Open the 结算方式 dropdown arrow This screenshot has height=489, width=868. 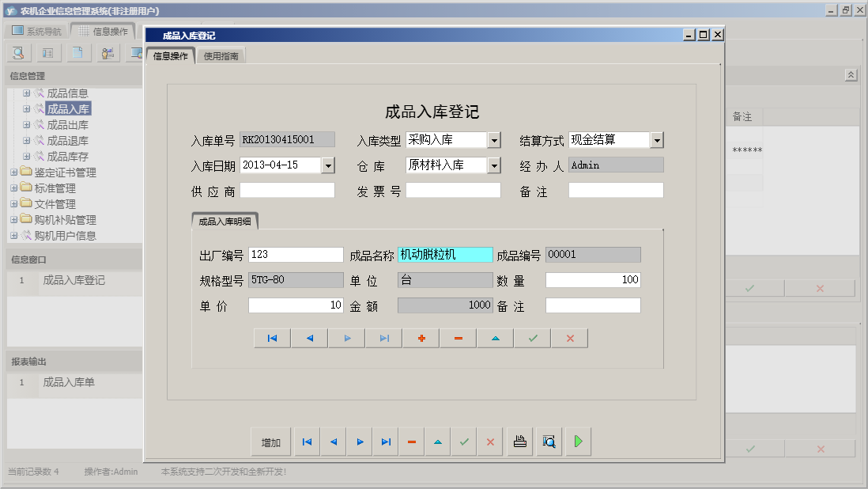point(657,141)
